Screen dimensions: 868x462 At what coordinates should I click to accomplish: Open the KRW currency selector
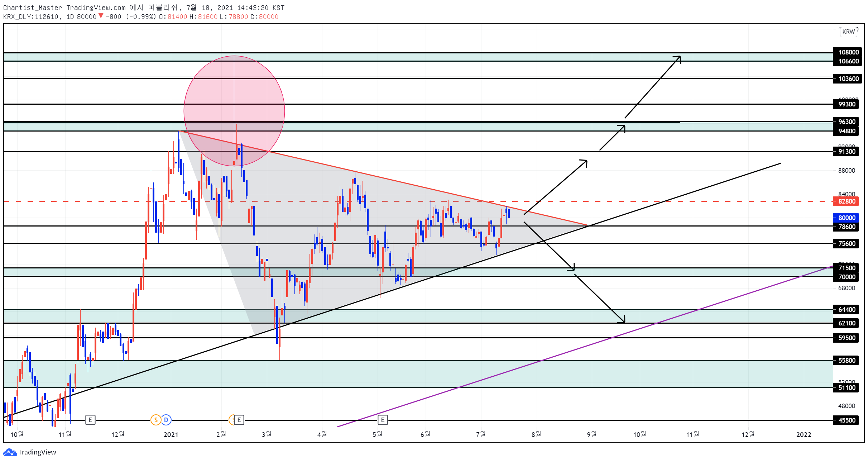tap(848, 32)
